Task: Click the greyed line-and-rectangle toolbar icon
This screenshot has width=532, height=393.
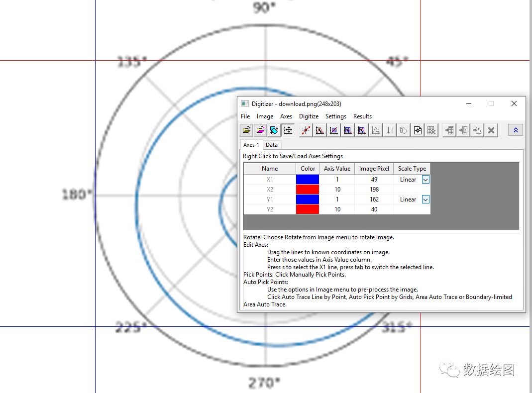Action: click(376, 130)
